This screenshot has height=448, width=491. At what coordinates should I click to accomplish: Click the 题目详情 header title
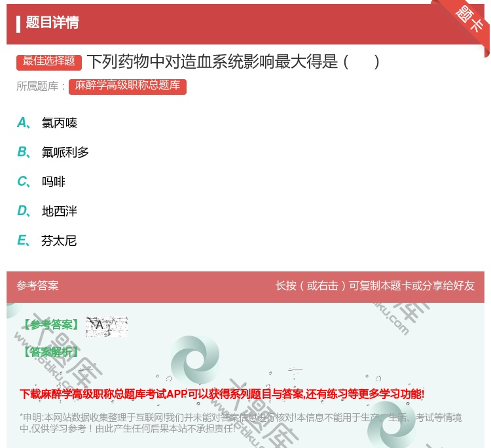pyautogui.click(x=52, y=22)
